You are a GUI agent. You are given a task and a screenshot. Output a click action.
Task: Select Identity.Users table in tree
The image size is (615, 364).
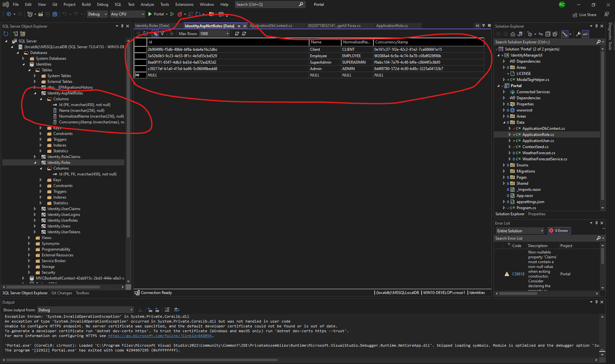59,226
